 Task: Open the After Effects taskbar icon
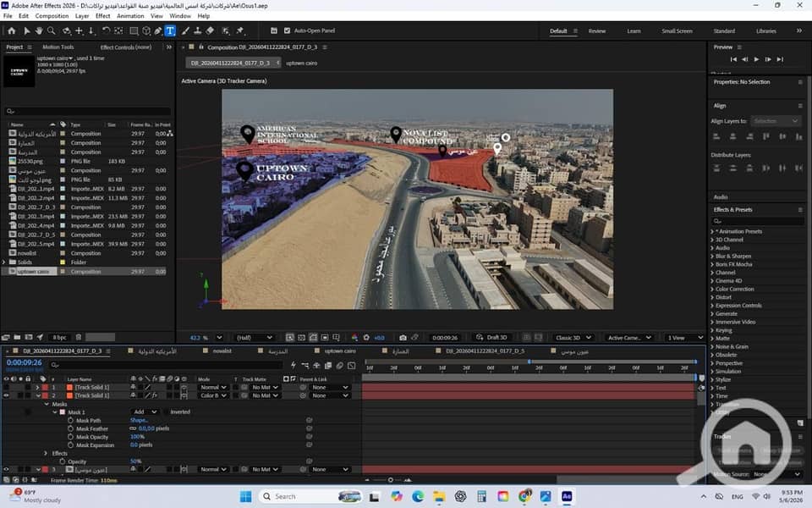click(x=567, y=496)
